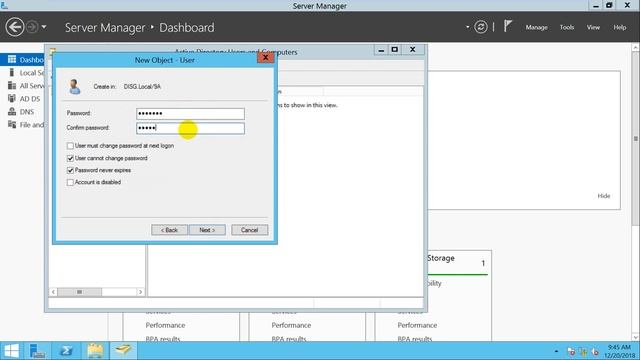Cancel the New Object - User dialog

coord(249,230)
